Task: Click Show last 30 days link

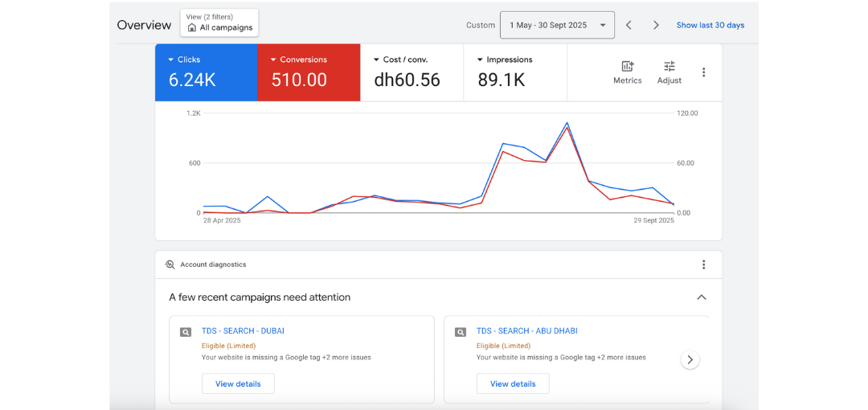Action: [x=710, y=25]
